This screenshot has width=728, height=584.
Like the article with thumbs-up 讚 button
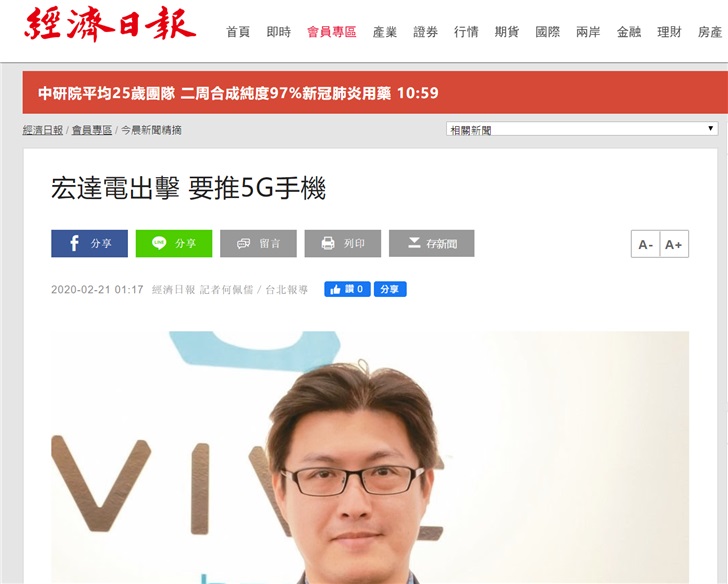[347, 289]
